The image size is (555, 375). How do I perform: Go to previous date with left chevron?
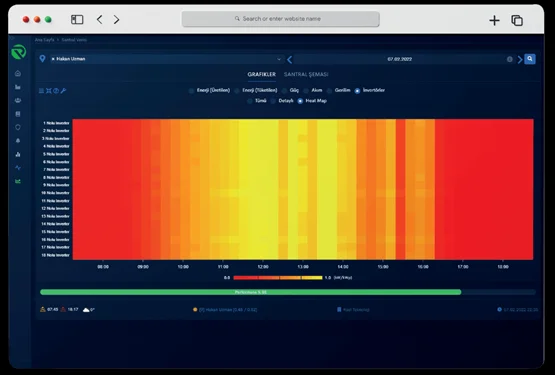290,59
